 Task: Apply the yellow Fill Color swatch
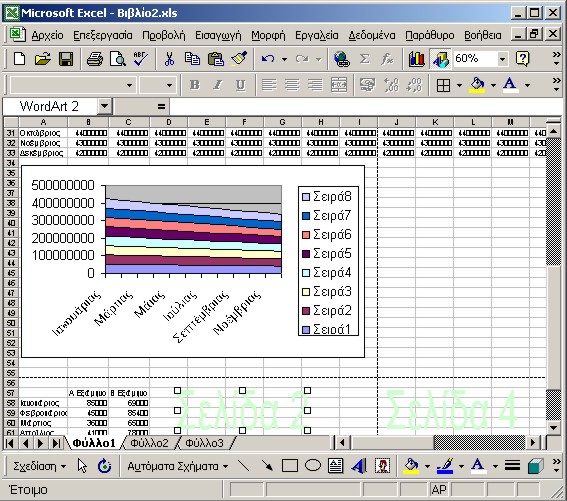[477, 85]
